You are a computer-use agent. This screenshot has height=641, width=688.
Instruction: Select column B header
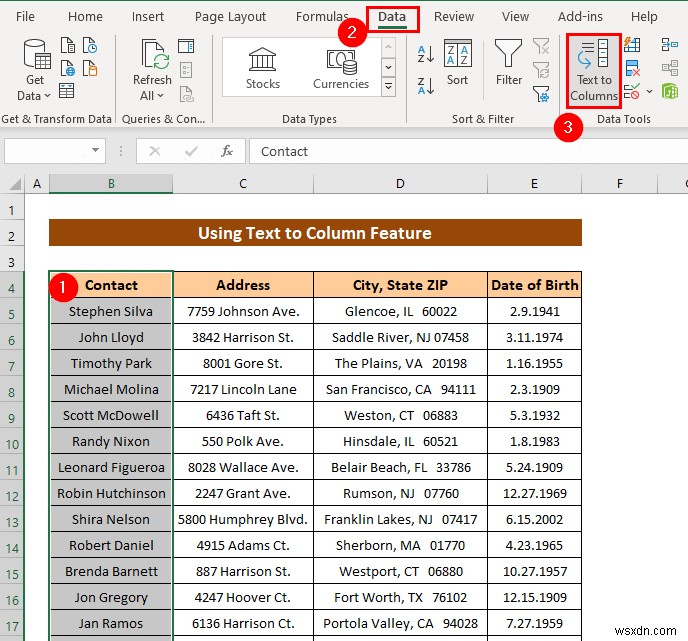click(111, 183)
